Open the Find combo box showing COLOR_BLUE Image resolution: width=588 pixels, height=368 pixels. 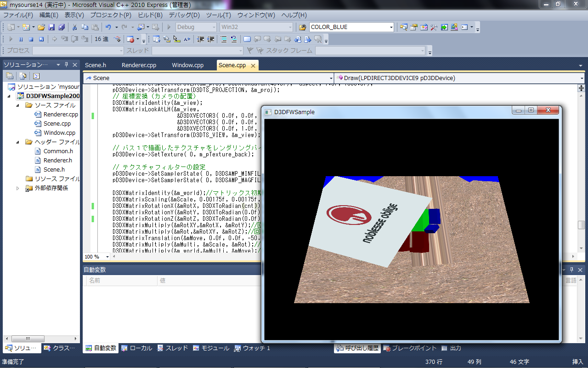[391, 27]
